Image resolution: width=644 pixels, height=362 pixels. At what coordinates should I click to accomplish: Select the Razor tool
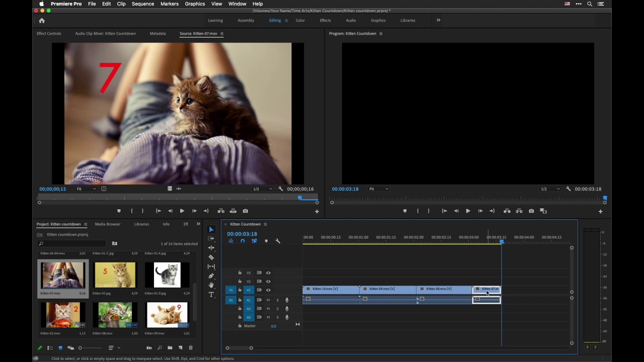211,257
